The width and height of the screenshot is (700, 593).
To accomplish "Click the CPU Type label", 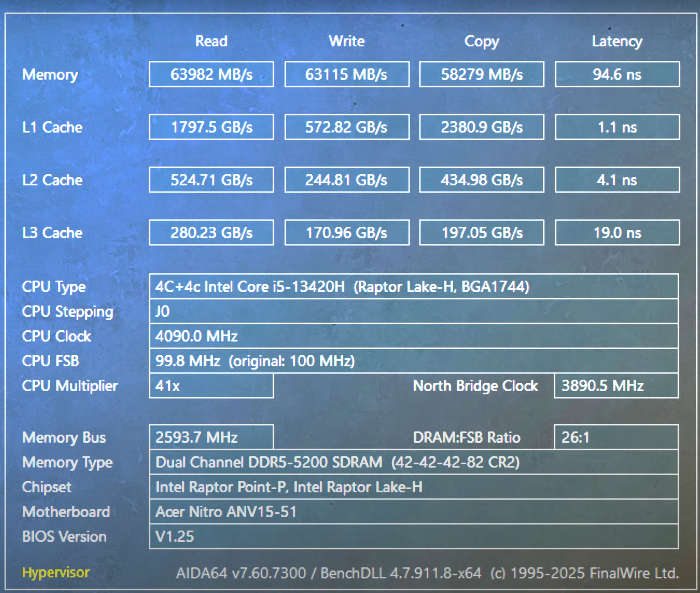I will (54, 287).
